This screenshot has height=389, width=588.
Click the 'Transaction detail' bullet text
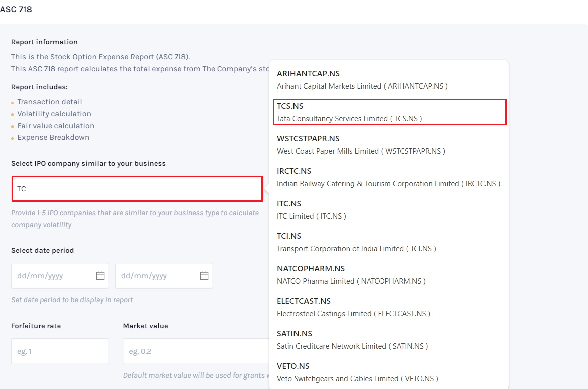pos(50,102)
